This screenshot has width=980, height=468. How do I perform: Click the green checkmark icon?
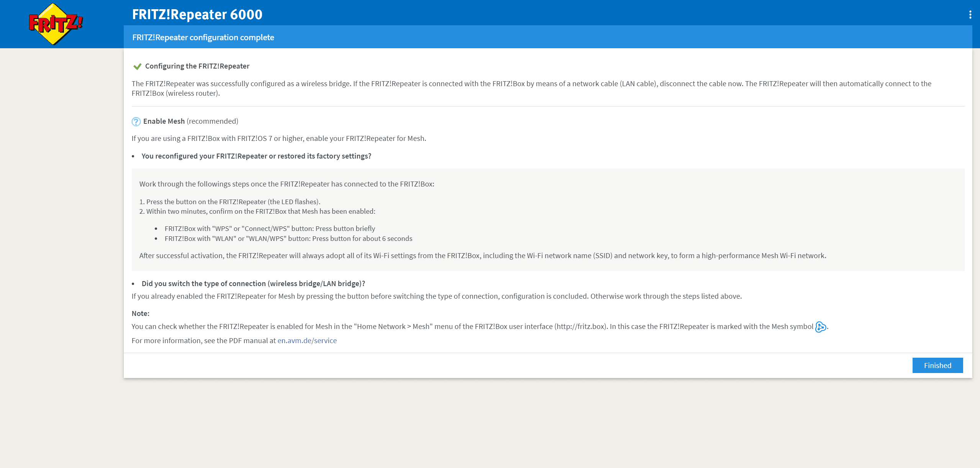pos(137,66)
